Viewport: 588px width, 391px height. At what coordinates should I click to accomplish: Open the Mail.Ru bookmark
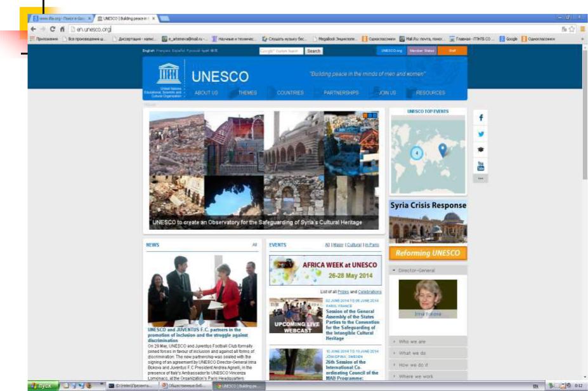point(422,39)
